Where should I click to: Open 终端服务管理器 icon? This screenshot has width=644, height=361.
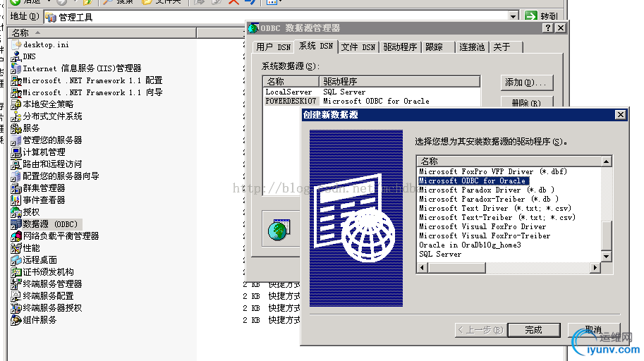(x=16, y=283)
